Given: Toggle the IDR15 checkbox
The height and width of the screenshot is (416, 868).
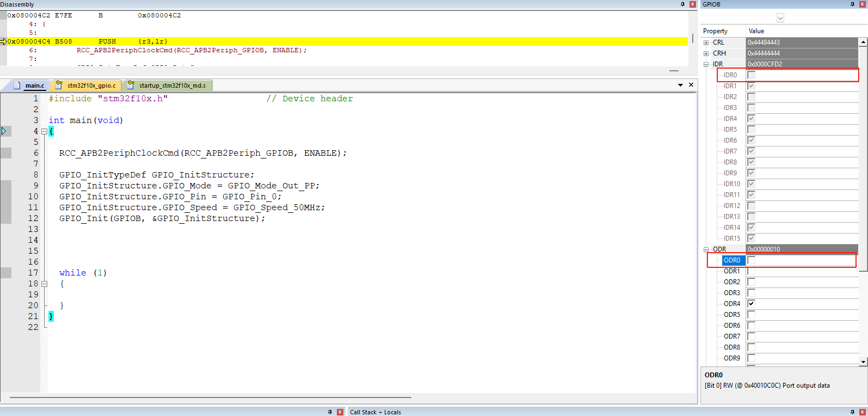Looking at the screenshot, I should coord(751,238).
